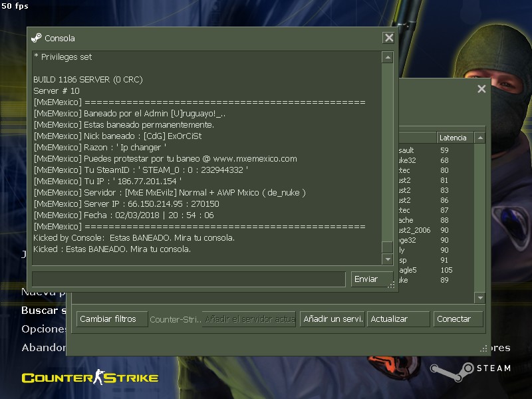Click the www.mxemexico.com text in the console
This screenshot has height=399, width=532.
pyautogui.click(x=255, y=159)
